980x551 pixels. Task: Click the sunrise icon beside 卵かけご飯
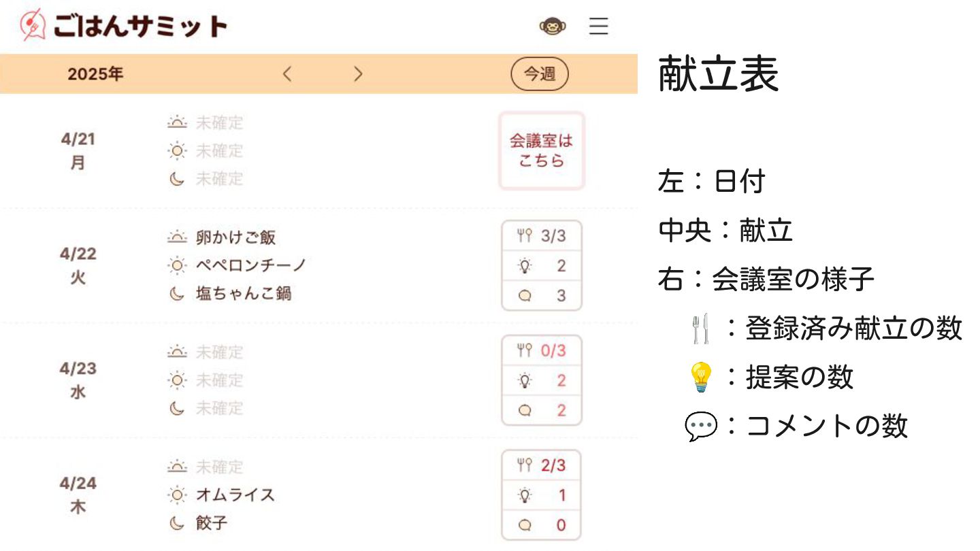(177, 237)
